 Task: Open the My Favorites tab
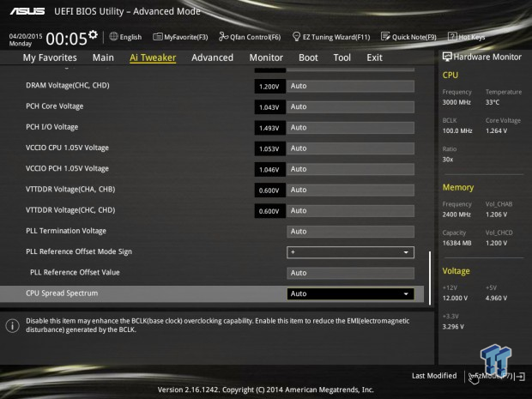50,57
